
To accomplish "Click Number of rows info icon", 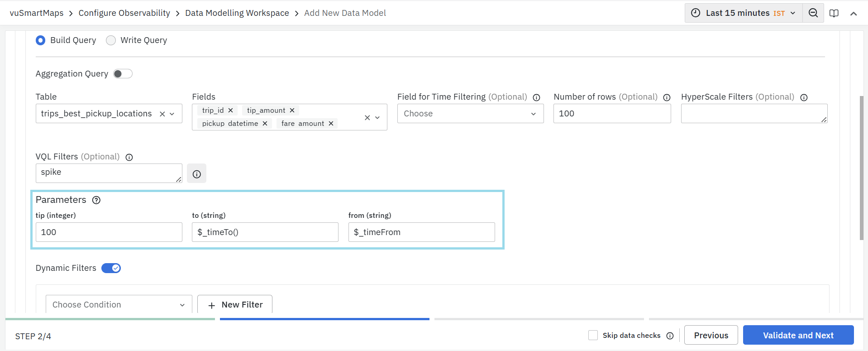I will 667,97.
